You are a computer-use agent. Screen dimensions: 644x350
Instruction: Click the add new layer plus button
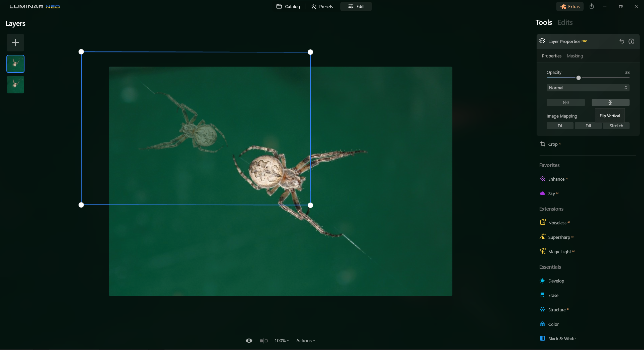point(15,43)
